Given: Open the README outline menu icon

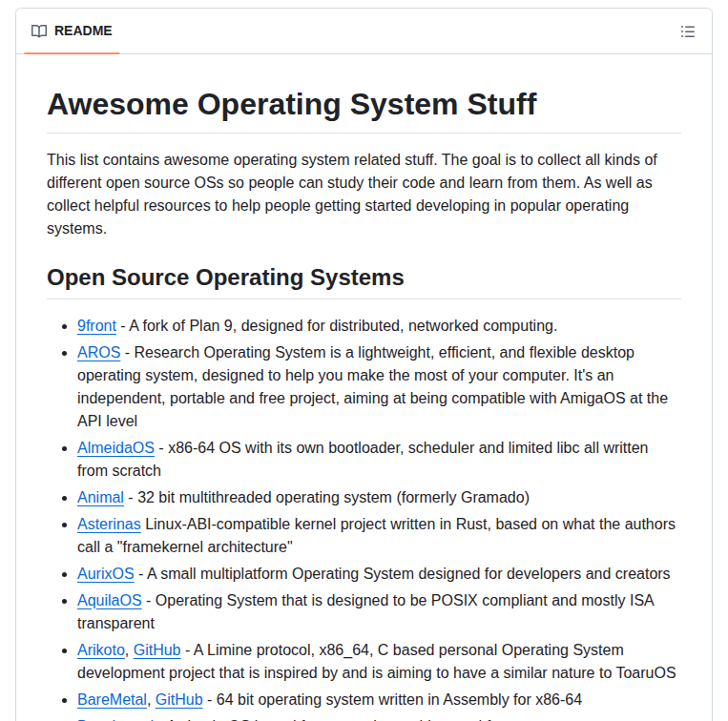Looking at the screenshot, I should (x=687, y=31).
